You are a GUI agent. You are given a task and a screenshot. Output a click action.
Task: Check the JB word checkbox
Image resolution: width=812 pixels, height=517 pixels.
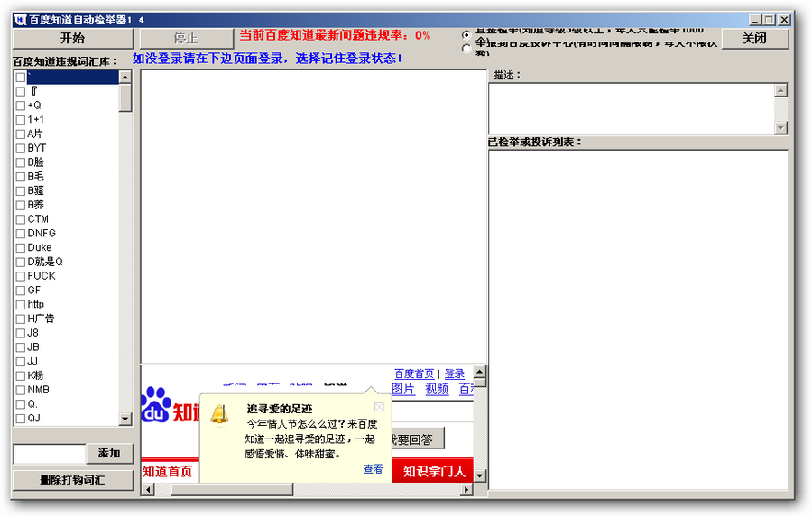[21, 347]
